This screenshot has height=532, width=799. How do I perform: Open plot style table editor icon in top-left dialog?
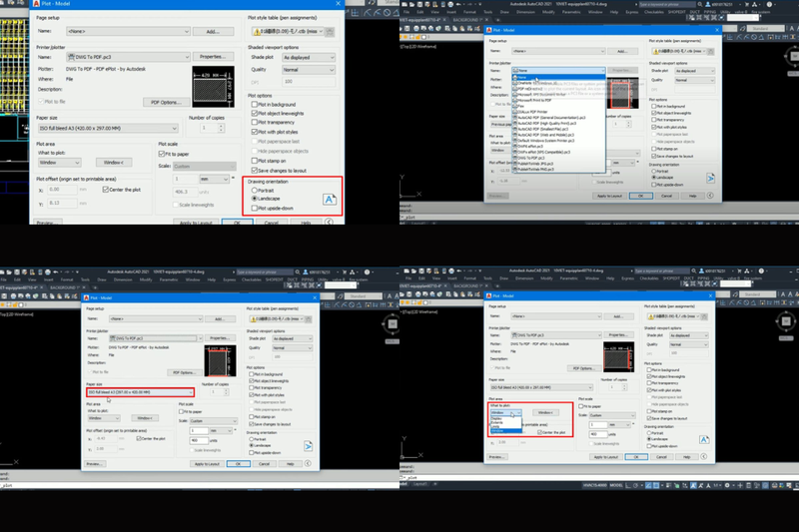[x=331, y=32]
